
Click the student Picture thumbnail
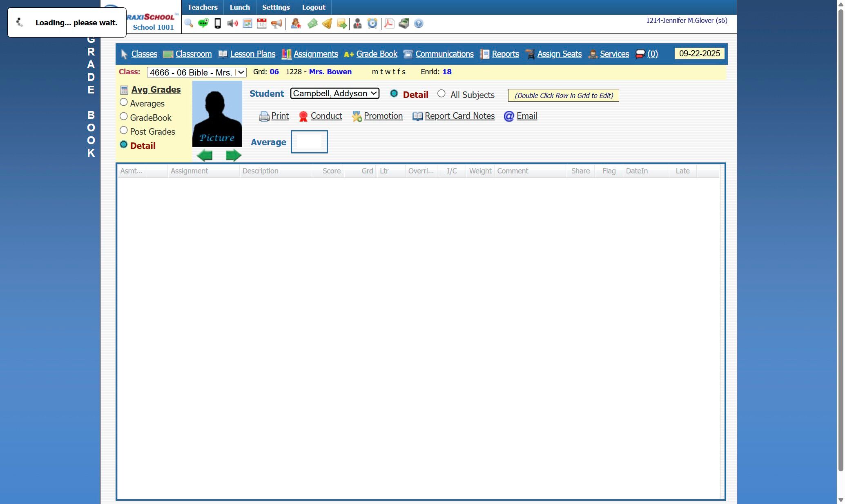pyautogui.click(x=217, y=113)
